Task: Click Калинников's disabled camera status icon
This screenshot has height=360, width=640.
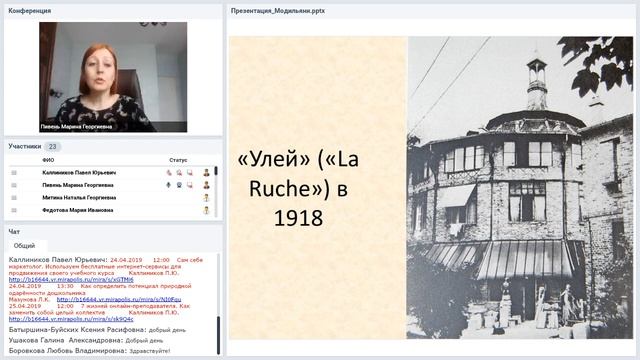Action: 179,173
